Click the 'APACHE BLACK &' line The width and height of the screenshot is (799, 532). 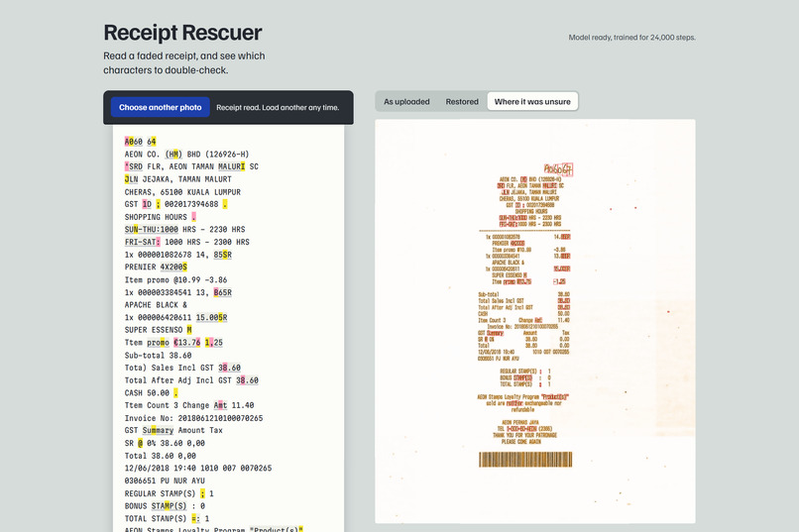[x=156, y=304]
